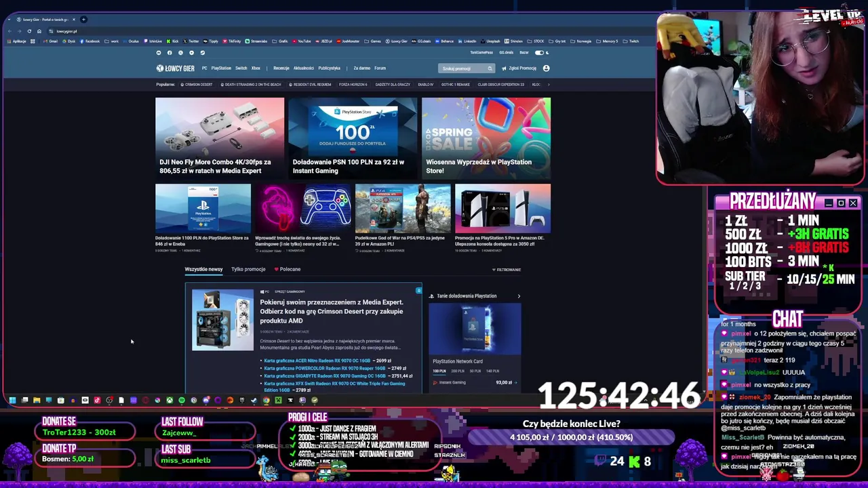Reload the page with the refresh icon
868x488 pixels.
click(x=29, y=31)
